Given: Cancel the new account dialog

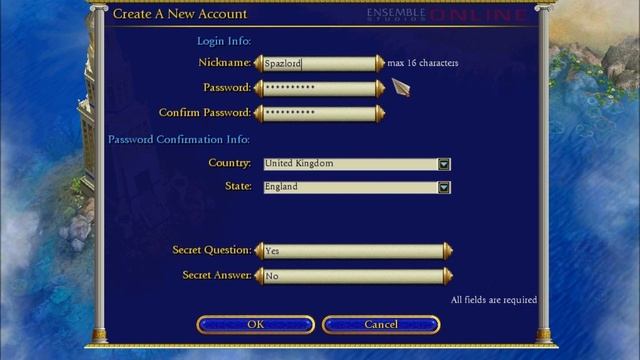Looking at the screenshot, I should 381,324.
